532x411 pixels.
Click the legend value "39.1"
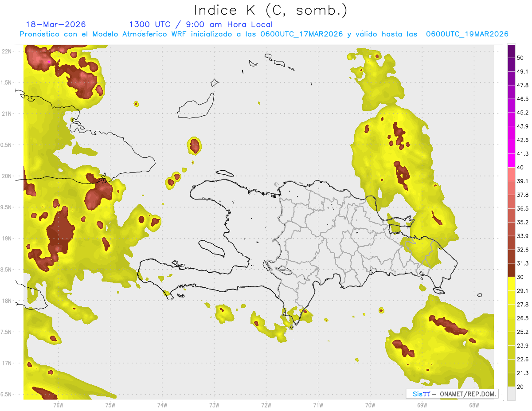[x=523, y=181]
